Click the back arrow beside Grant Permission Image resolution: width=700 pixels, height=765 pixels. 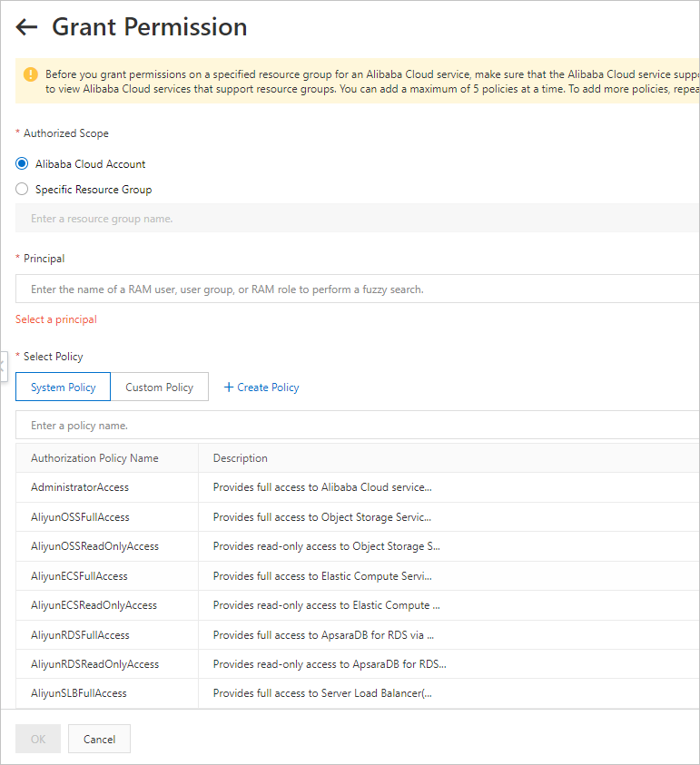pos(26,27)
